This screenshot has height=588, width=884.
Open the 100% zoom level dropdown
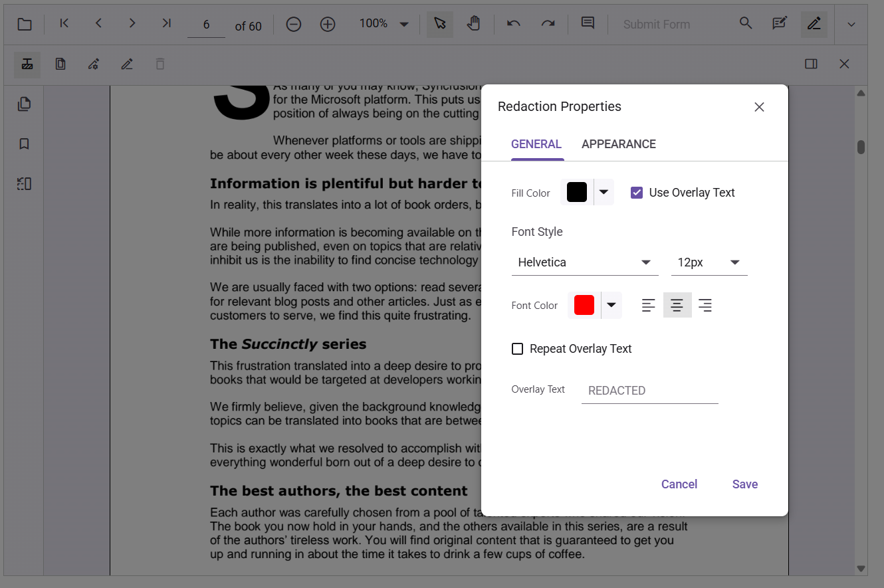[403, 25]
